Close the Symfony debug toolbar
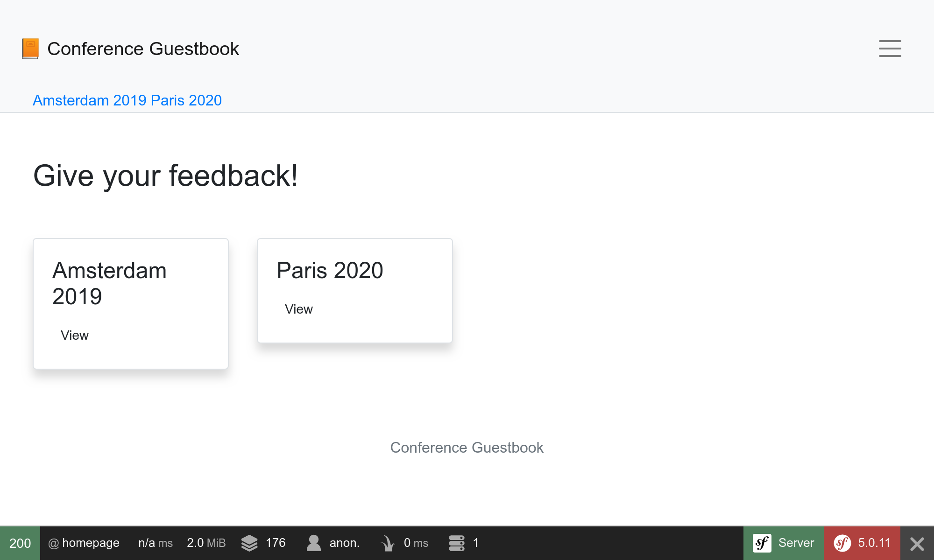Image resolution: width=934 pixels, height=560 pixels. click(917, 543)
